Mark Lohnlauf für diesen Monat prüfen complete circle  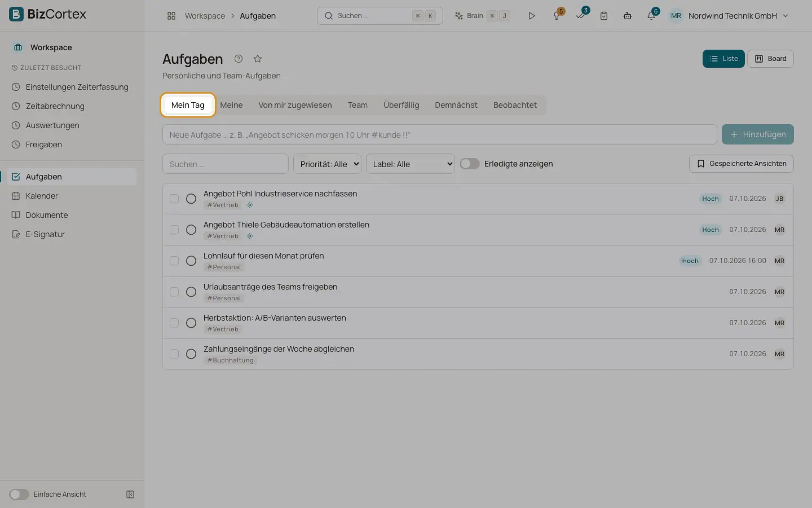[191, 261]
